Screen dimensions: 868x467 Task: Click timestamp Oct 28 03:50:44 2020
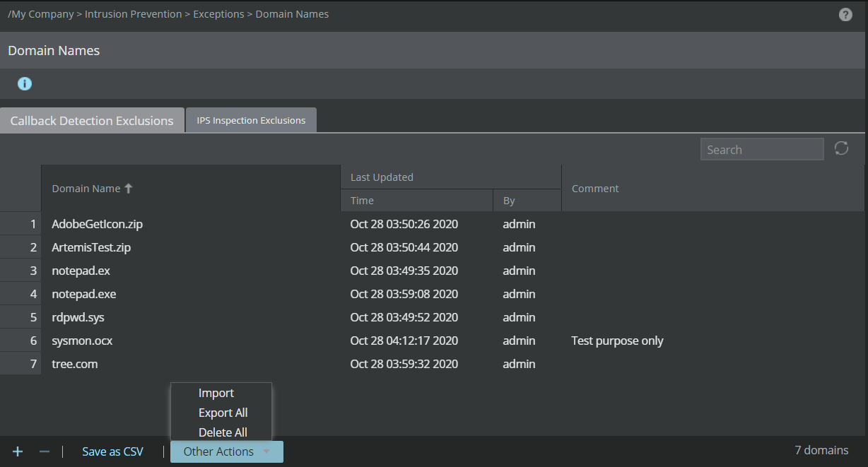coord(404,247)
